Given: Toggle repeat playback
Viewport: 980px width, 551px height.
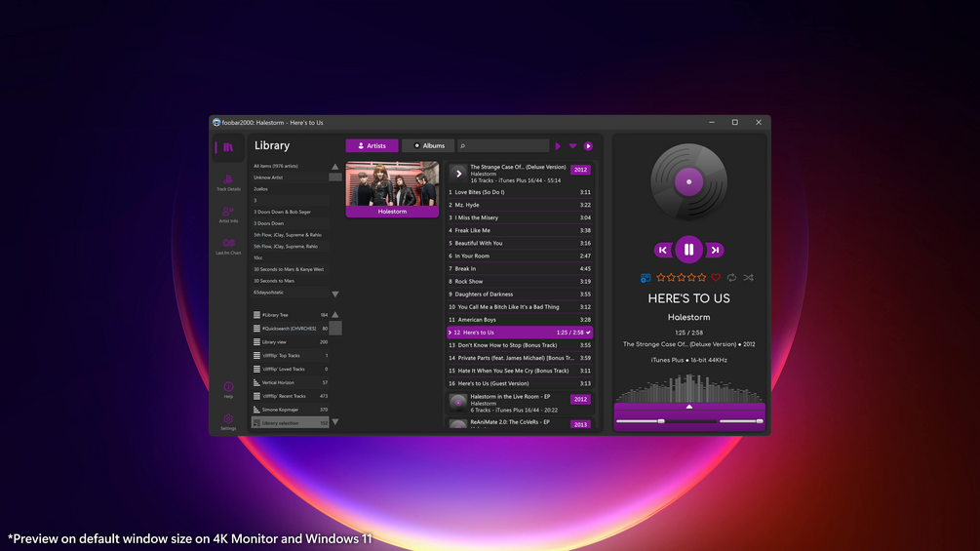Looking at the screenshot, I should [732, 277].
